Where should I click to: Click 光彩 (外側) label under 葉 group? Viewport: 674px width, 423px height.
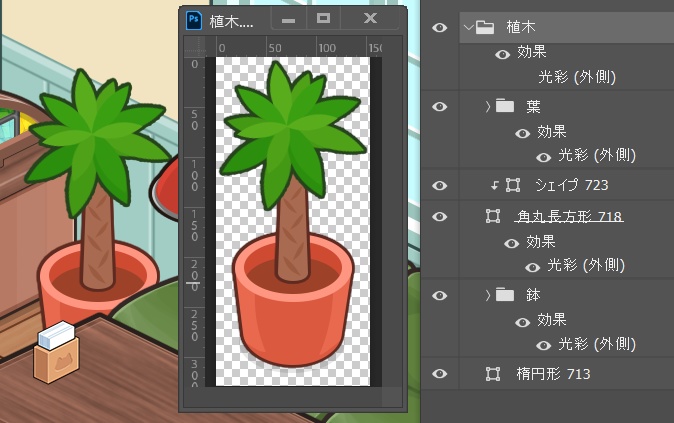coord(597,155)
